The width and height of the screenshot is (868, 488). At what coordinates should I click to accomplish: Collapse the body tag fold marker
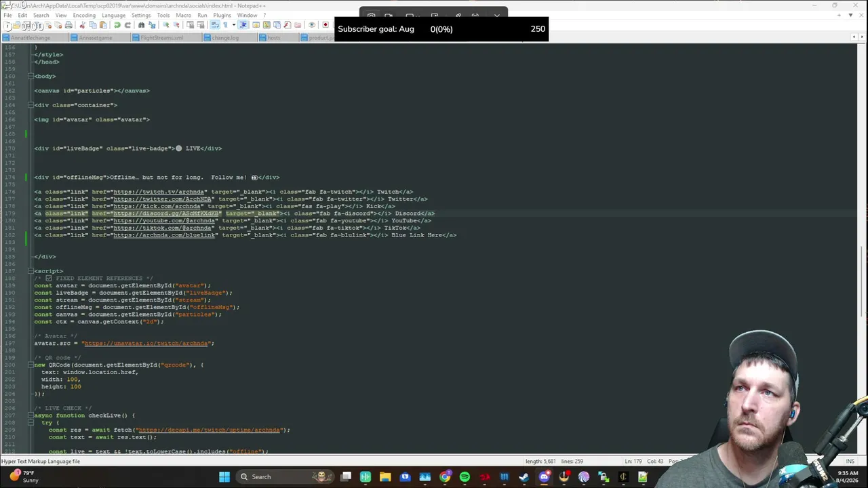click(x=29, y=76)
